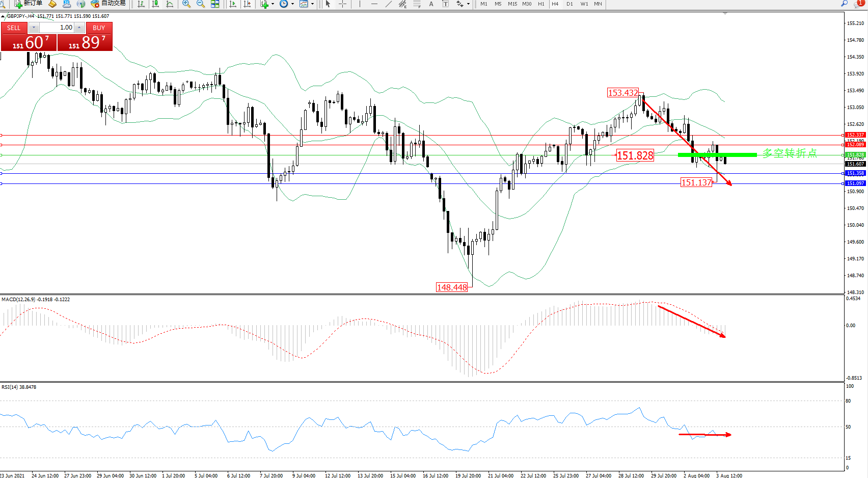Switch to the H1 timeframe

(x=541, y=4)
